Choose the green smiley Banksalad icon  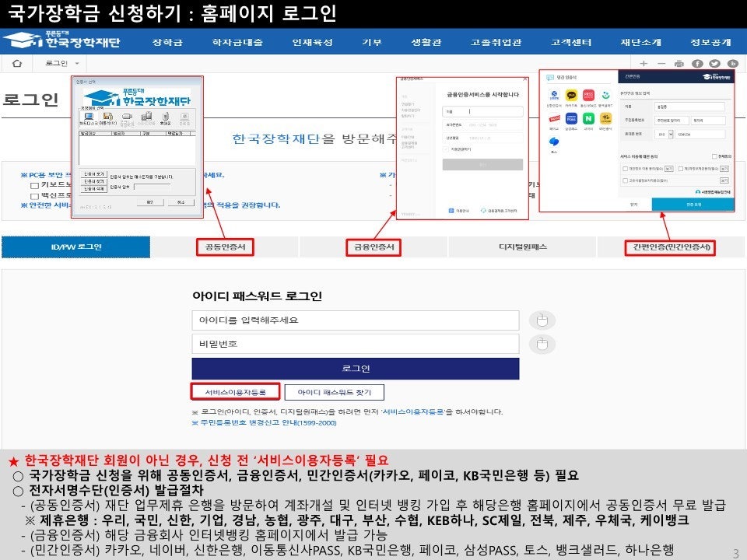[605, 96]
